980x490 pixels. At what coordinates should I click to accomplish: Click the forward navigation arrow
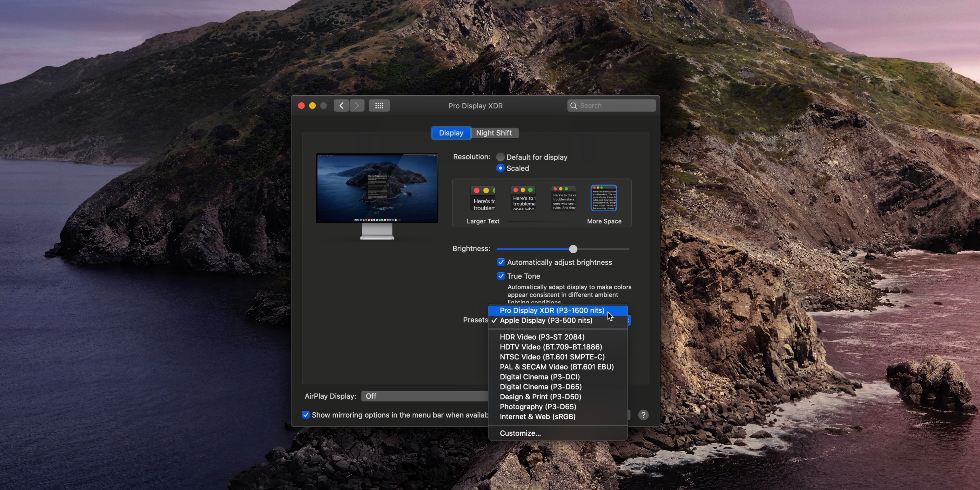point(357,105)
